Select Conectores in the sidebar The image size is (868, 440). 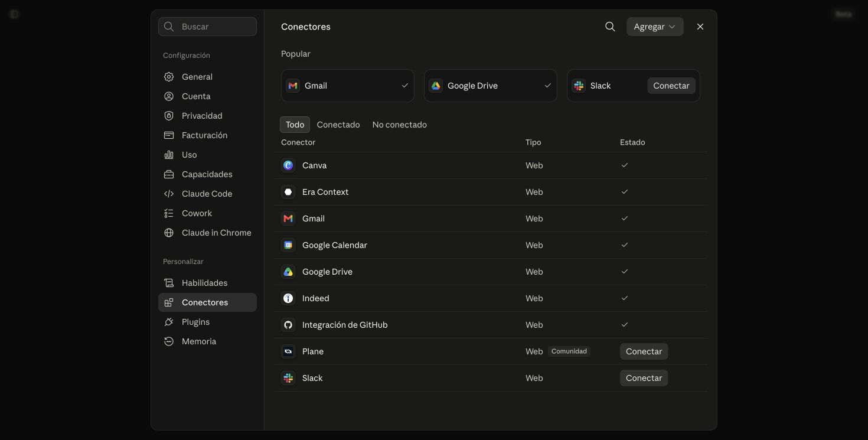point(207,302)
